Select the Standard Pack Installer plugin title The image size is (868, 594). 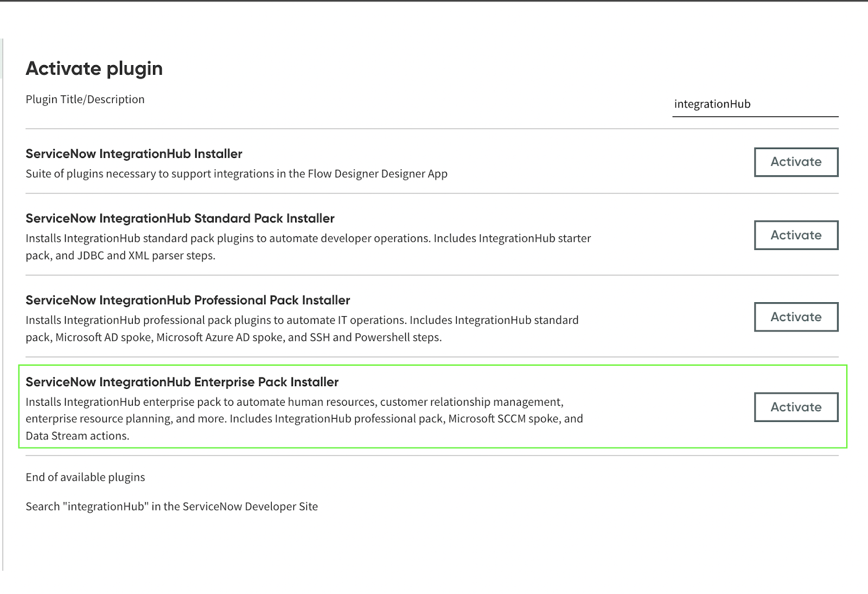[x=180, y=218]
